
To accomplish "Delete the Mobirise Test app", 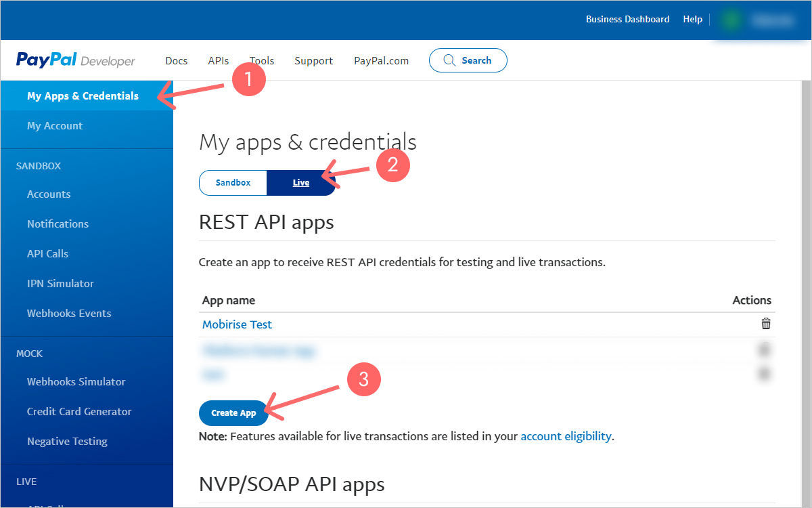I will pyautogui.click(x=766, y=324).
